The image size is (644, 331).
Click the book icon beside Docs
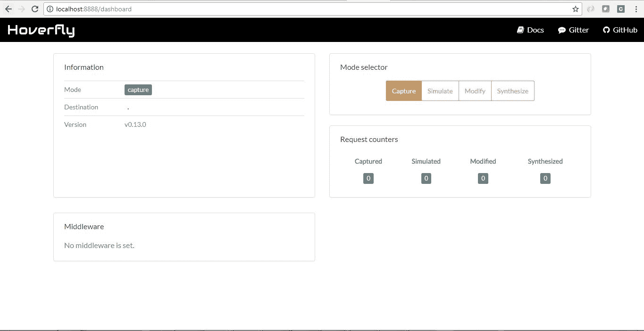pos(521,30)
